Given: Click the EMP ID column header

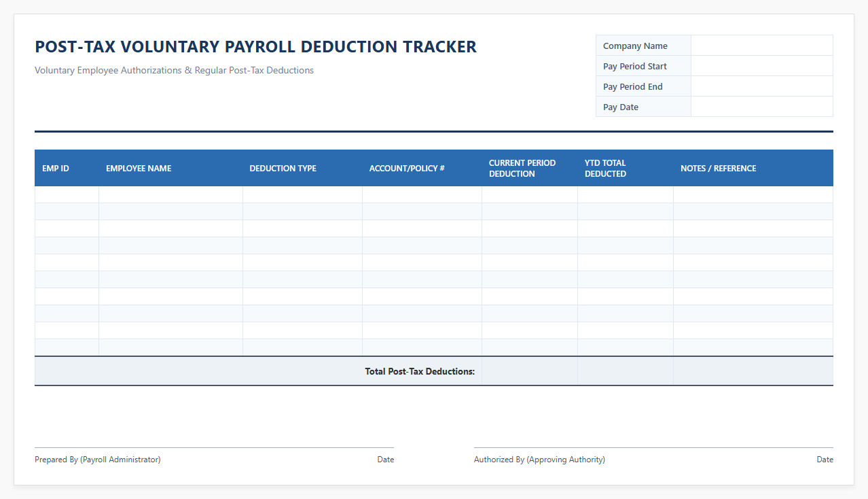Looking at the screenshot, I should 67,168.
